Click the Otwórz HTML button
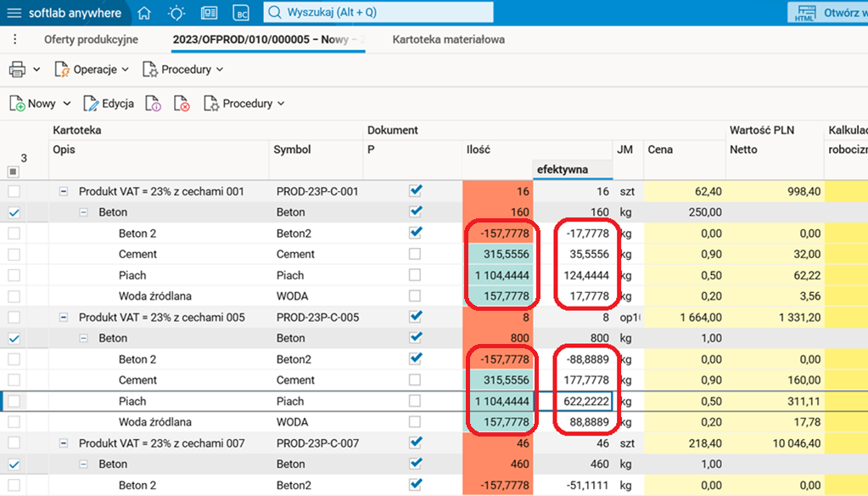The height and width of the screenshot is (496, 868). tap(827, 13)
